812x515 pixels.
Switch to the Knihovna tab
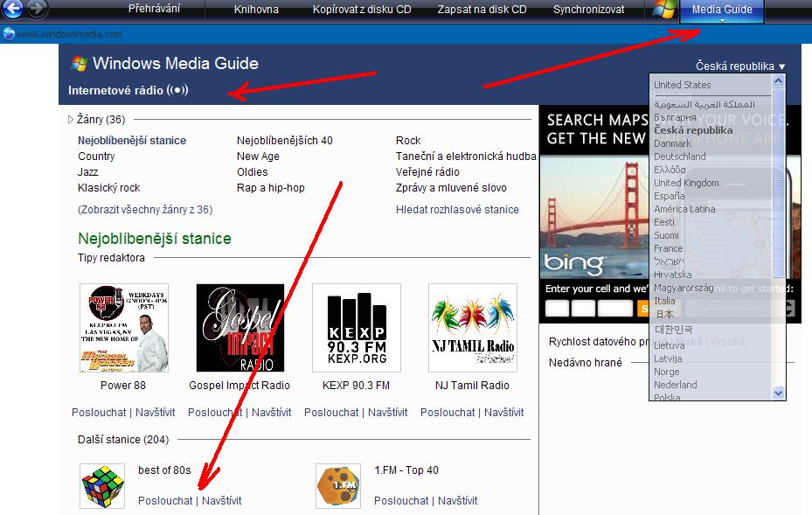pos(256,10)
